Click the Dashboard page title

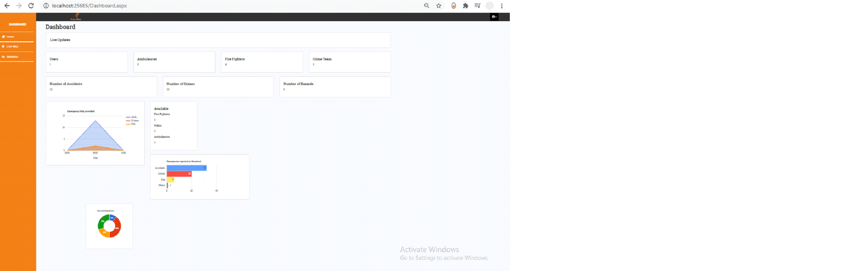click(x=60, y=27)
